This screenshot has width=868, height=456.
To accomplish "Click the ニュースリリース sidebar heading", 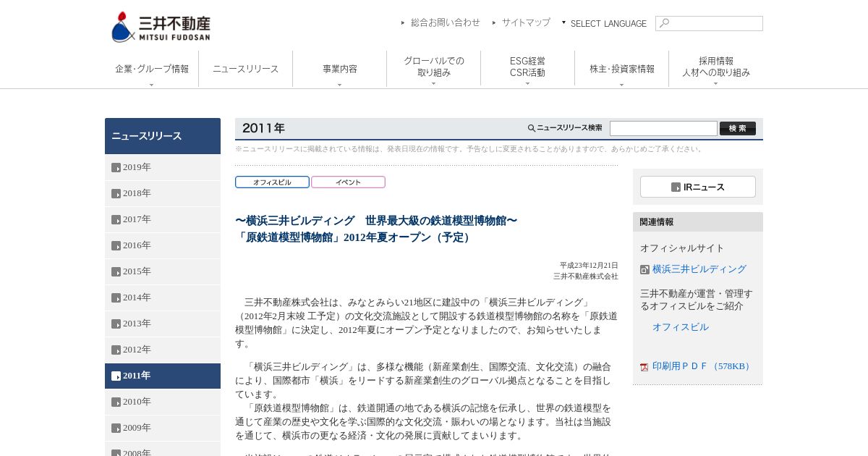I will [163, 136].
